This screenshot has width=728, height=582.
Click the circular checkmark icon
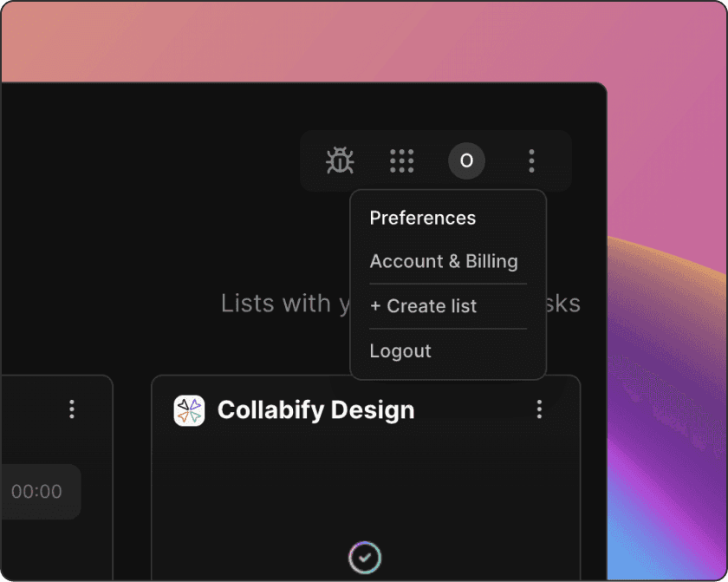point(365,558)
